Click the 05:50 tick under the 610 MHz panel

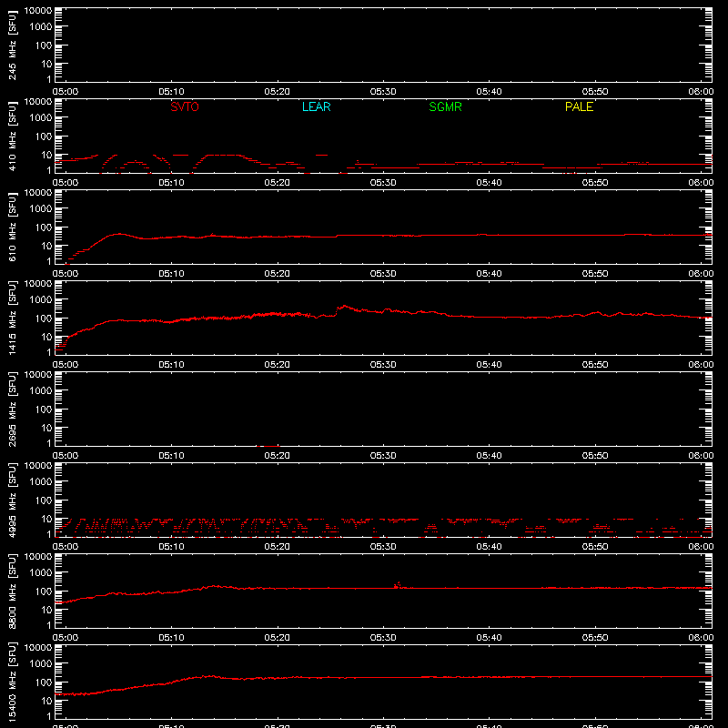[595, 274]
